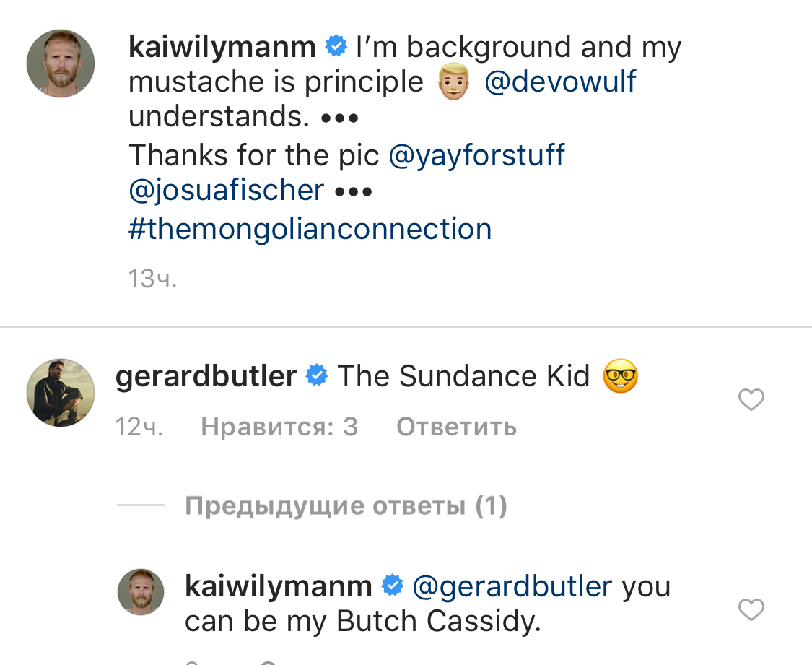
Task: Tap the @gerardbutler mention in reply
Action: click(512, 586)
